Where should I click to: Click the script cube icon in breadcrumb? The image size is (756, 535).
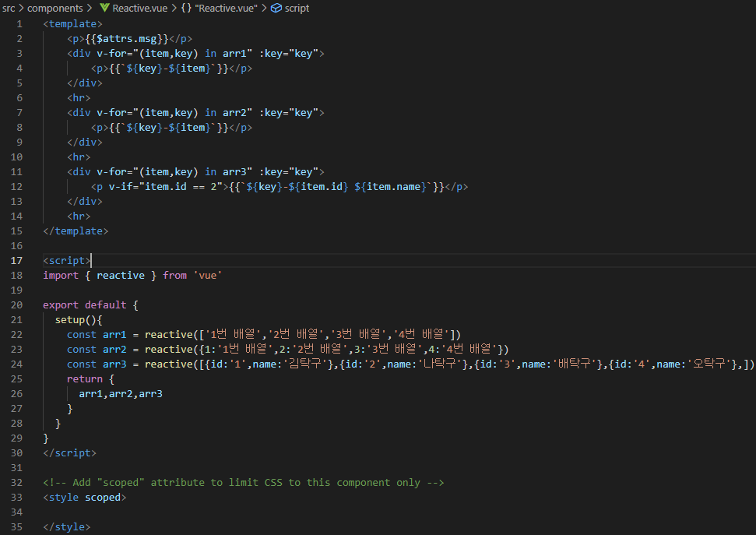tap(276, 9)
